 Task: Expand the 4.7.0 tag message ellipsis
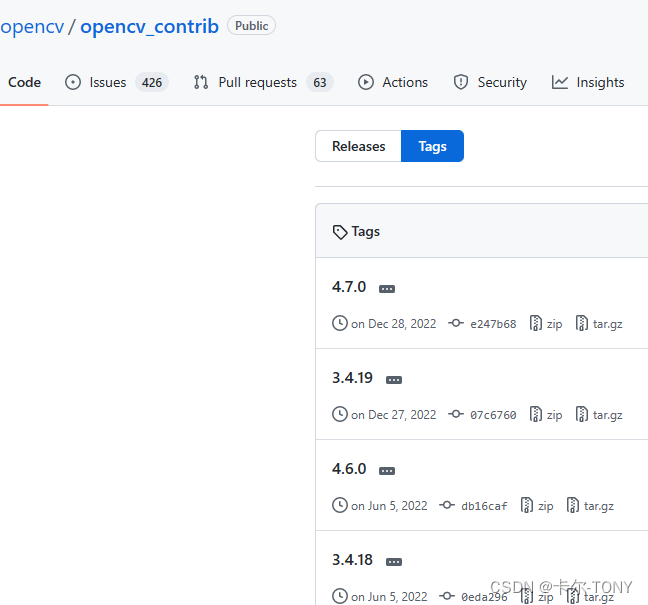[x=387, y=288]
